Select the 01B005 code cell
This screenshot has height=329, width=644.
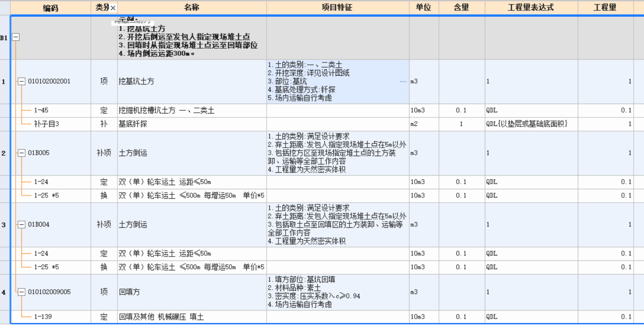[38, 153]
